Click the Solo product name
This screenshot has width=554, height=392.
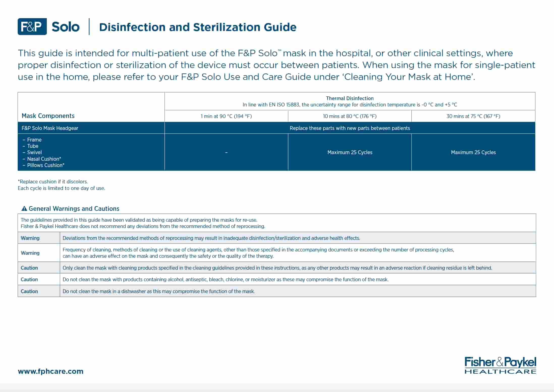tap(66, 27)
